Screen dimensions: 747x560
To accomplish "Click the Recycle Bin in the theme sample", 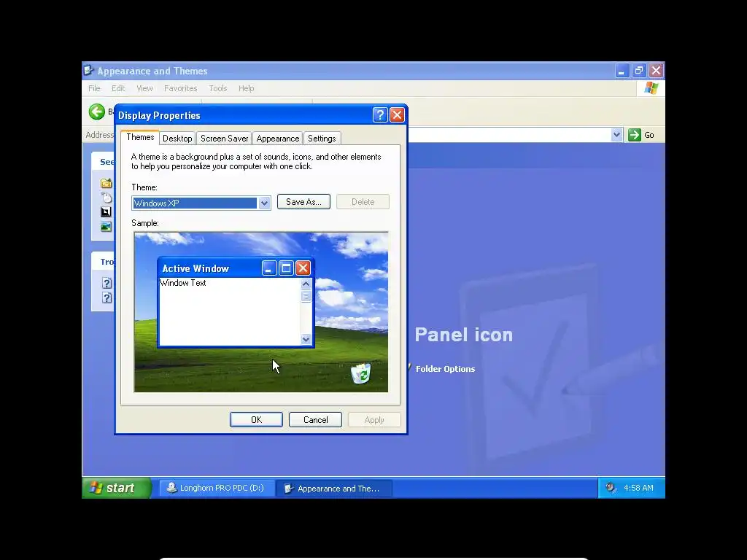I will tap(360, 373).
